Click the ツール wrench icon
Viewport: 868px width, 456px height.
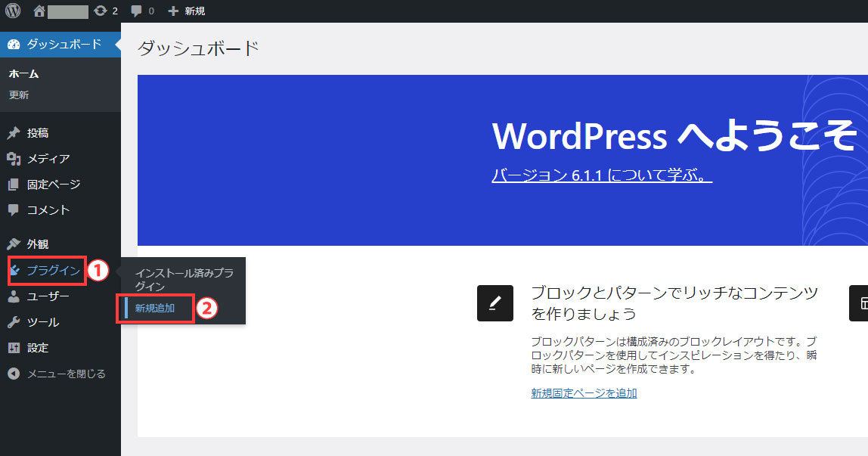point(14,322)
